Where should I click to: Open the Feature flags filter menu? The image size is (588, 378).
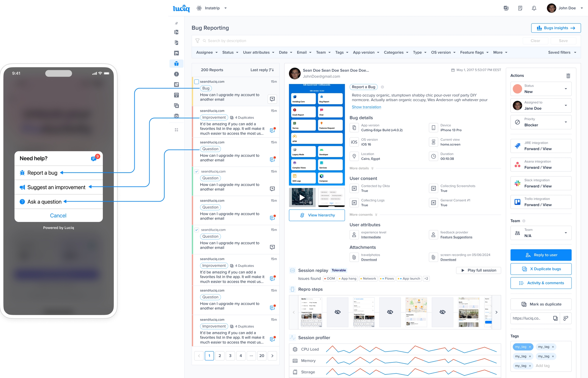pos(474,52)
